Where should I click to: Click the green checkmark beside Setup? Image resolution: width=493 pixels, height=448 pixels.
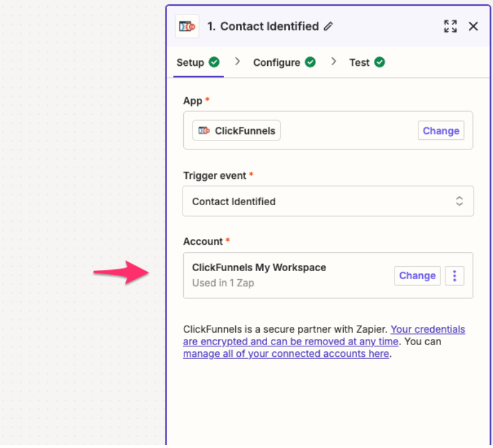(215, 62)
